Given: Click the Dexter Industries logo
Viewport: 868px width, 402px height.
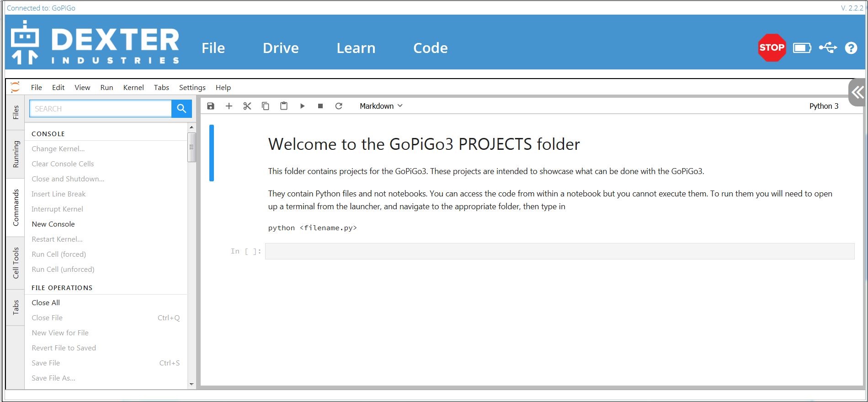Looking at the screenshot, I should (95, 42).
